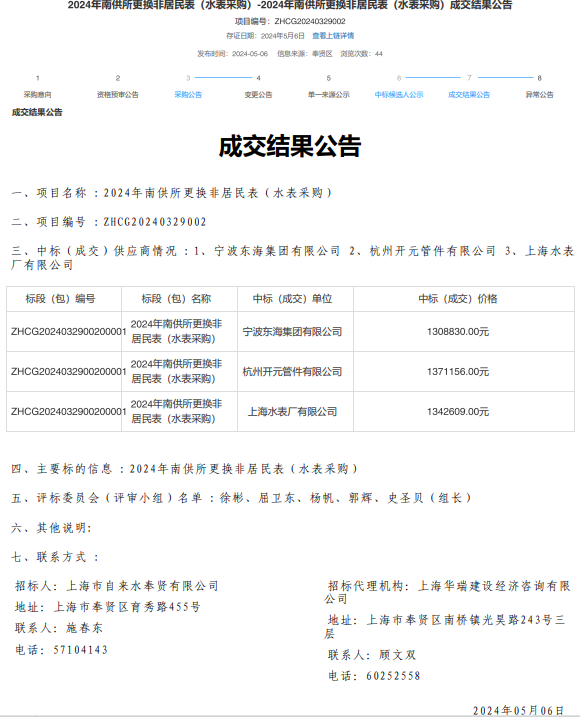Click phone number 57104143
The width and height of the screenshot is (580, 717).
pos(81,650)
